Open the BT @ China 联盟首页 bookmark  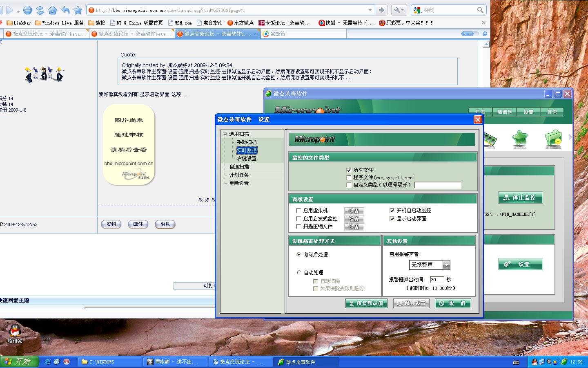coord(136,23)
